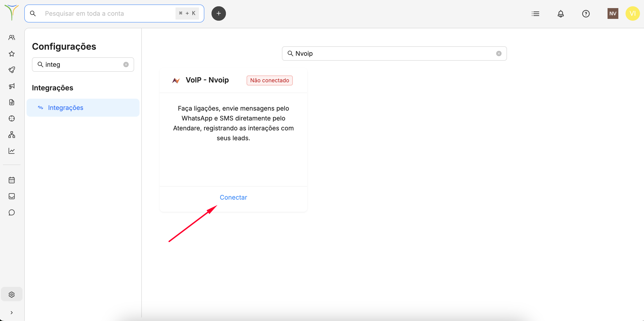Image resolution: width=644 pixels, height=321 pixels.
Task: Expand the sidebar with bottom chevron
Action: pos(11,312)
